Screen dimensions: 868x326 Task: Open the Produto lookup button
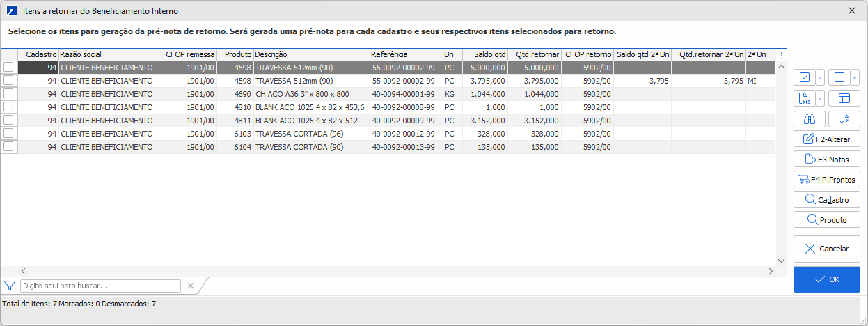(827, 219)
